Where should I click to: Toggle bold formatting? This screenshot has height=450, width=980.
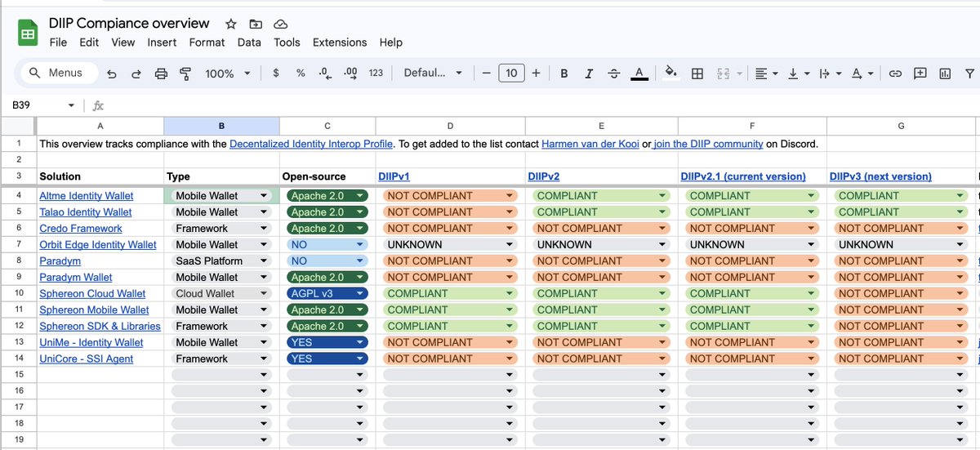tap(563, 74)
